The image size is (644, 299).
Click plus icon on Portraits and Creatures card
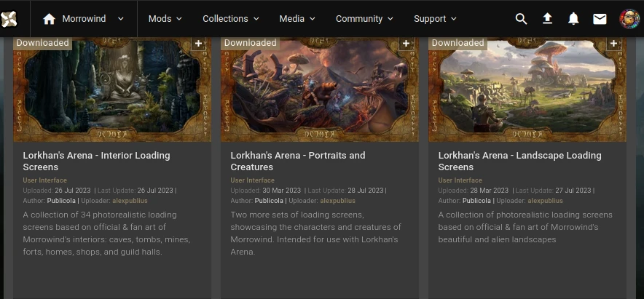click(406, 44)
